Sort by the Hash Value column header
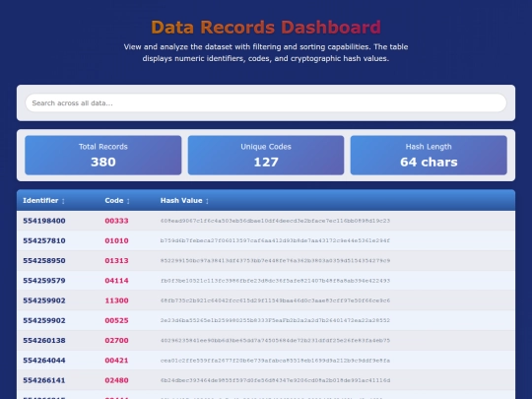The image size is (532, 399). (x=184, y=201)
